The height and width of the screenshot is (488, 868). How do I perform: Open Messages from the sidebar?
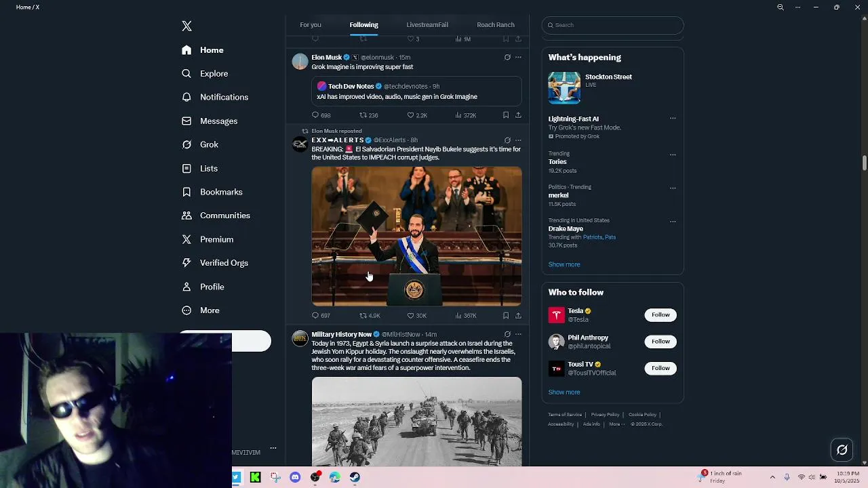(210, 121)
